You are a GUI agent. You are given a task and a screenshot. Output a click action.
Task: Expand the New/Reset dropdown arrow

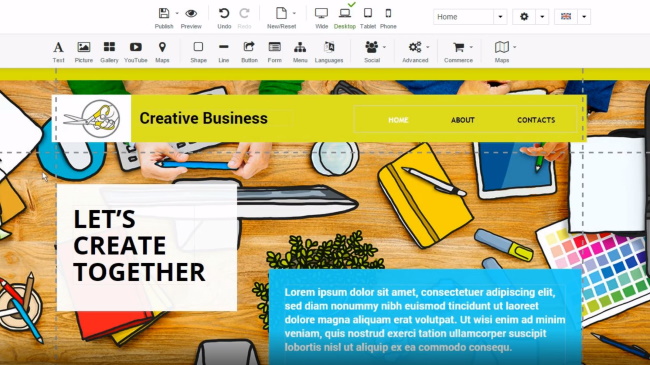pyautogui.click(x=294, y=13)
